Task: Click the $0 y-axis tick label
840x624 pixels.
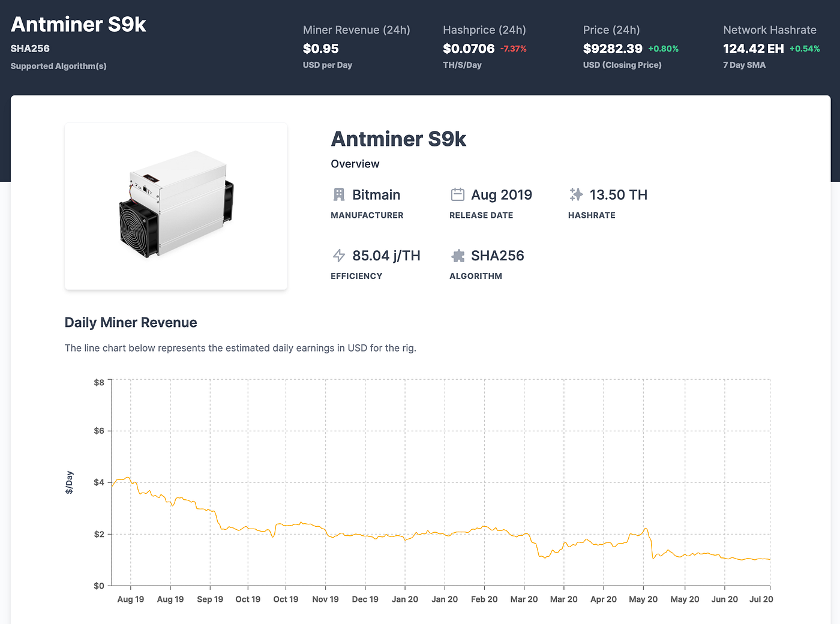Action: click(x=99, y=586)
